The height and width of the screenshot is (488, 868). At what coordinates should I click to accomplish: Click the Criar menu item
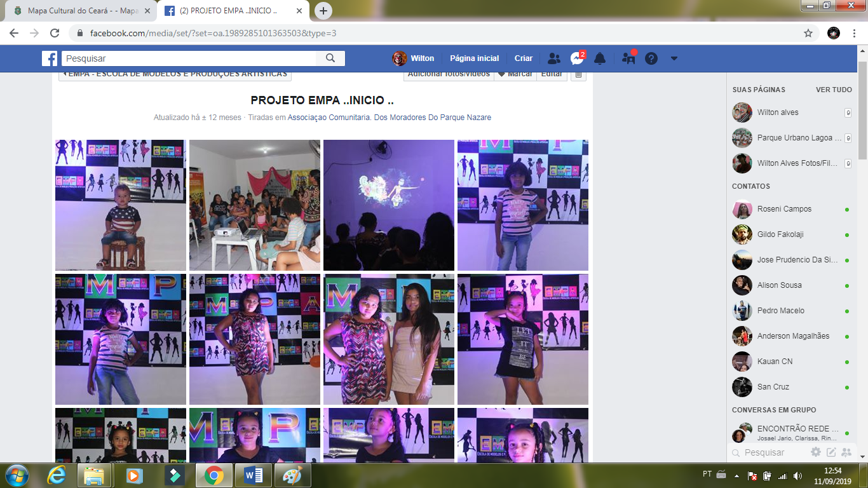tap(524, 58)
